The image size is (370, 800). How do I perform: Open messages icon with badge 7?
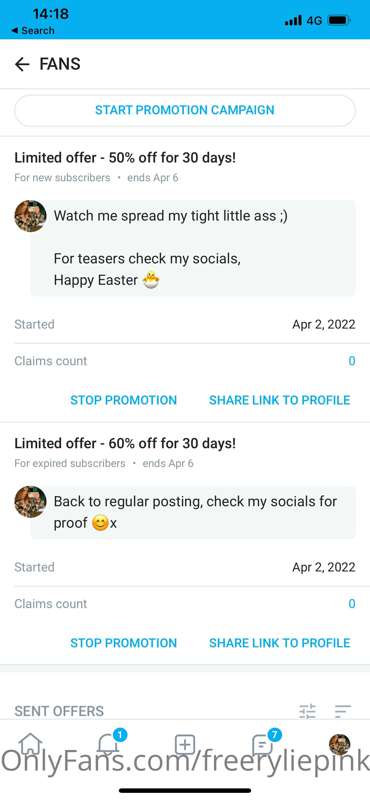click(x=264, y=744)
